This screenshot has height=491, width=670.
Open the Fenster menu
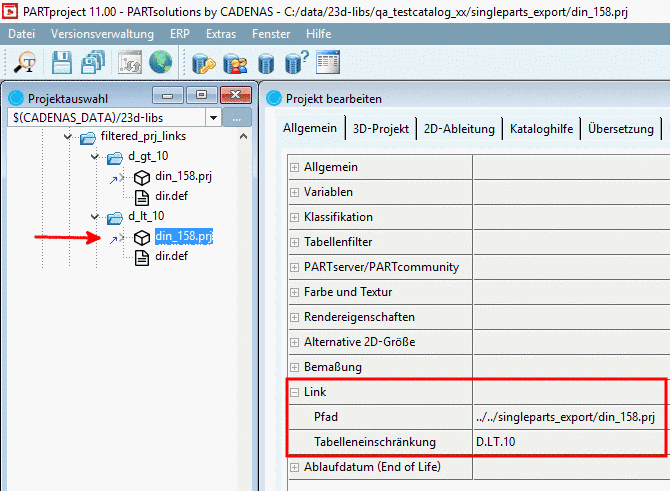[x=271, y=34]
